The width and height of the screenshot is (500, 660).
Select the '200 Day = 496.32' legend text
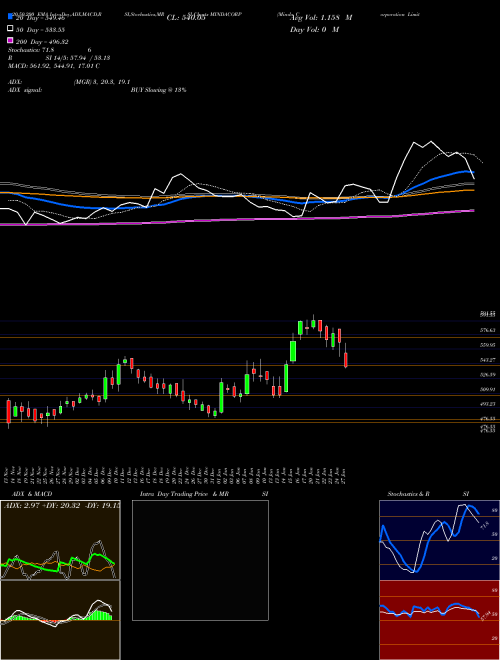coord(42,42)
